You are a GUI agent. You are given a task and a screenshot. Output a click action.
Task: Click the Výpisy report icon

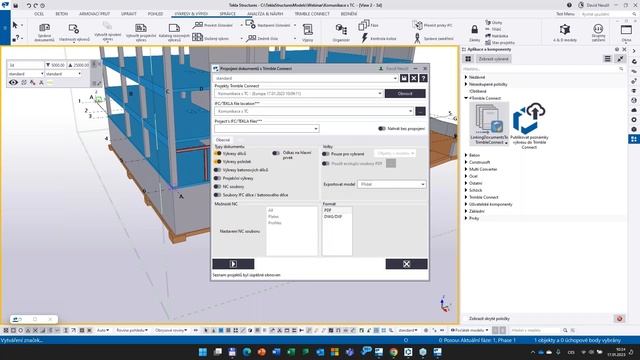pos(308,30)
